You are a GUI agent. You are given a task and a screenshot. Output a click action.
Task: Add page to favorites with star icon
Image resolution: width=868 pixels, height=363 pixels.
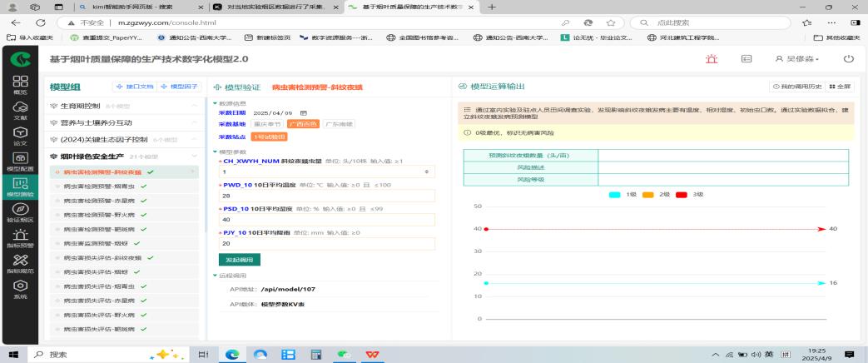coord(611,22)
